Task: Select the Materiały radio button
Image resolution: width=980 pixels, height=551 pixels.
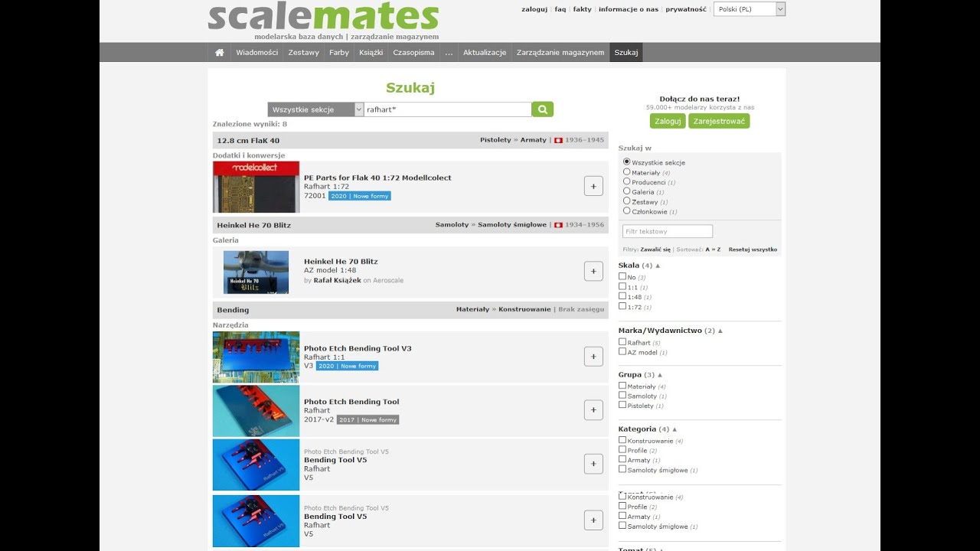Action: pyautogui.click(x=627, y=172)
